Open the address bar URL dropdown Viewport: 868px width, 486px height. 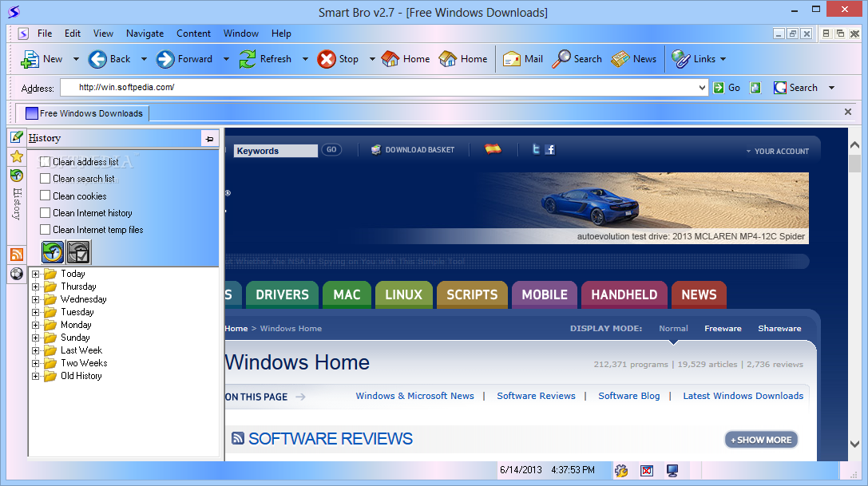pos(702,88)
